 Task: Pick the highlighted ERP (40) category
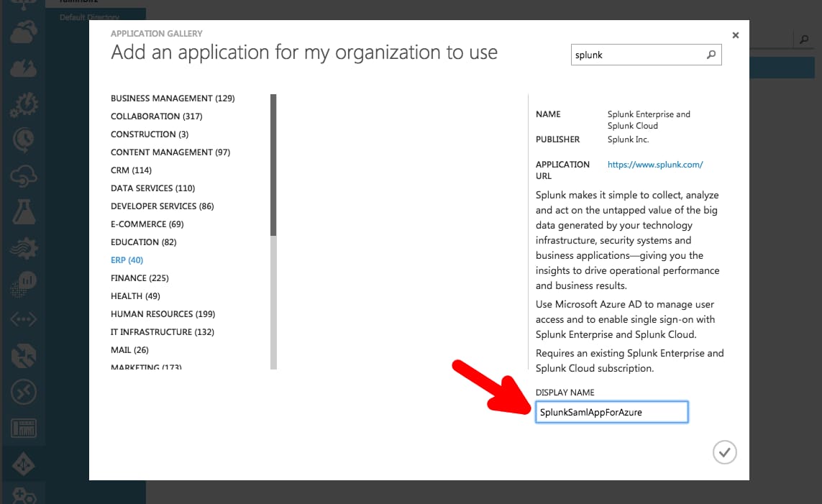[127, 260]
